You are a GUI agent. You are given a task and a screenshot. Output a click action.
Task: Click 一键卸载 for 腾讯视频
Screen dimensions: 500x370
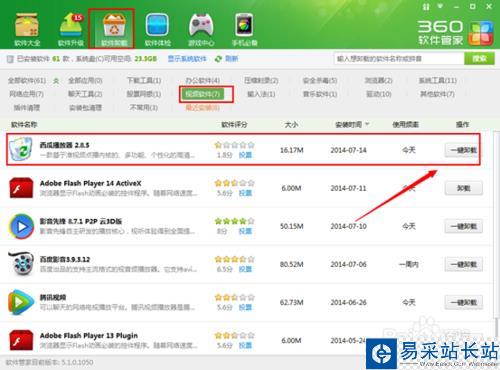pos(464,303)
